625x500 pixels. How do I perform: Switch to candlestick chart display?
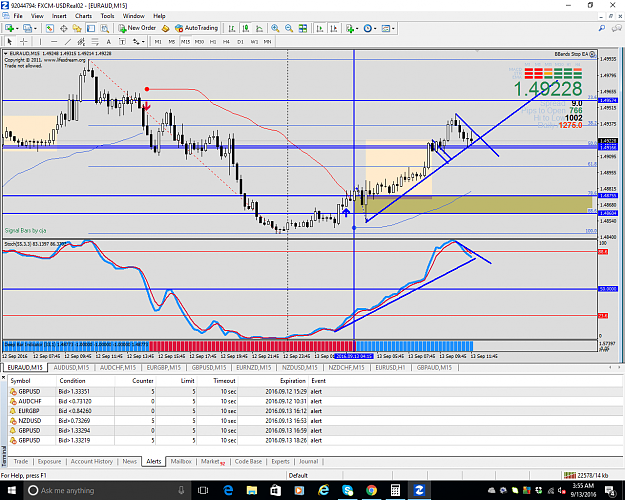coord(246,28)
